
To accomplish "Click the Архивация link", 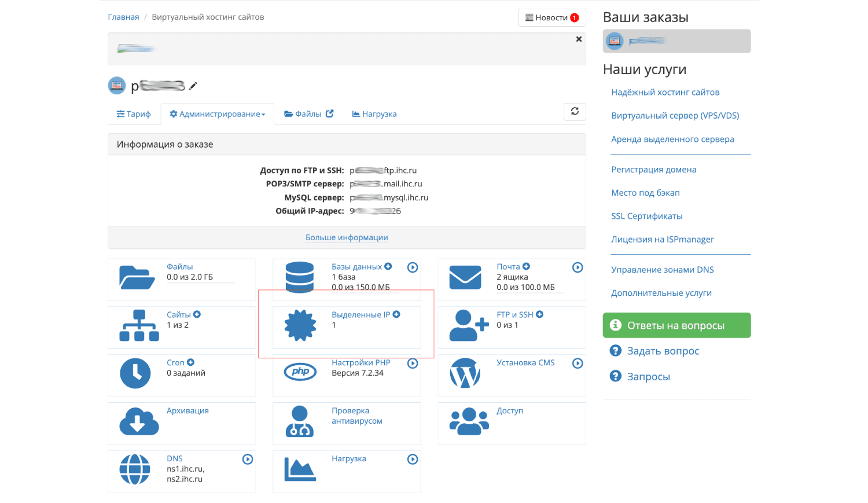I will point(187,411).
